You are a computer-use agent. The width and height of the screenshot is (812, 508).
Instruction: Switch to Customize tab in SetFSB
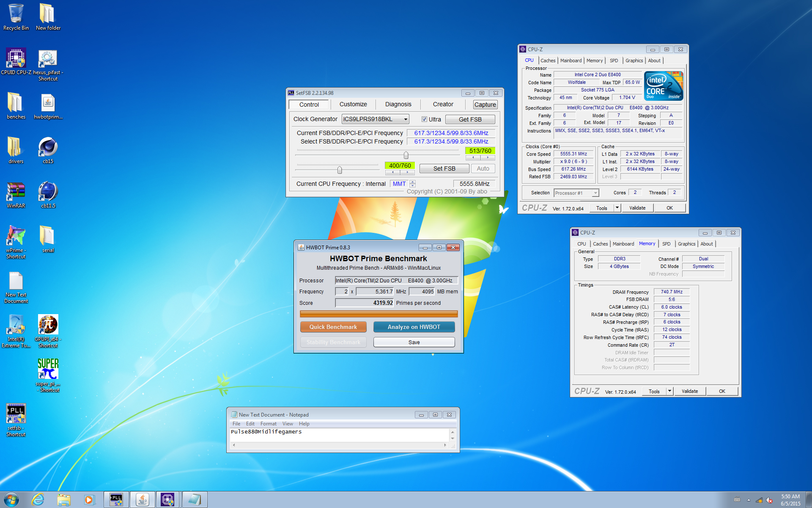[x=353, y=104]
